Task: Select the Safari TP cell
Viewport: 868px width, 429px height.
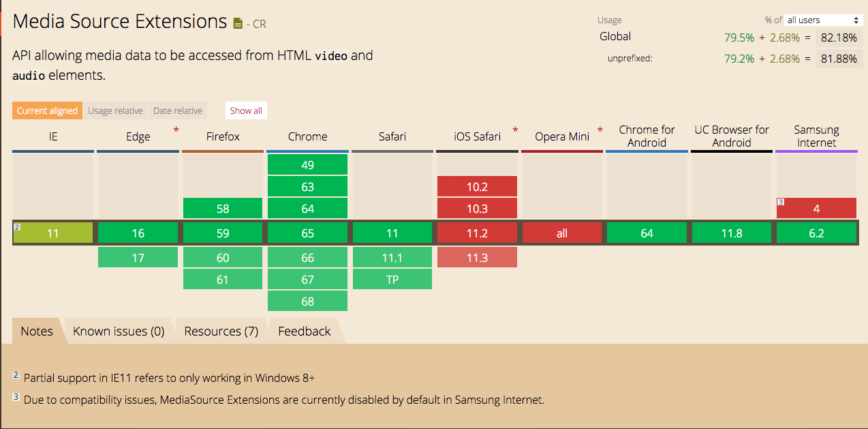Action: coord(392,279)
